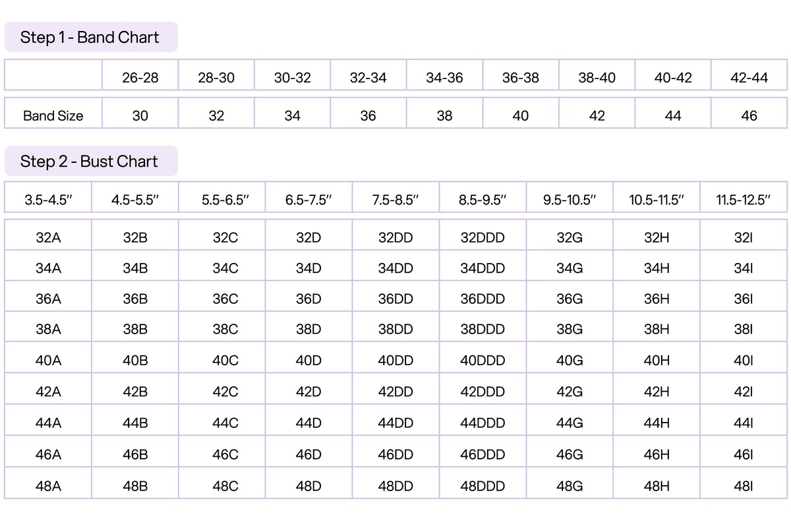Select the 34-36 band measurement cell
The height and width of the screenshot is (532, 791).
pyautogui.click(x=445, y=77)
